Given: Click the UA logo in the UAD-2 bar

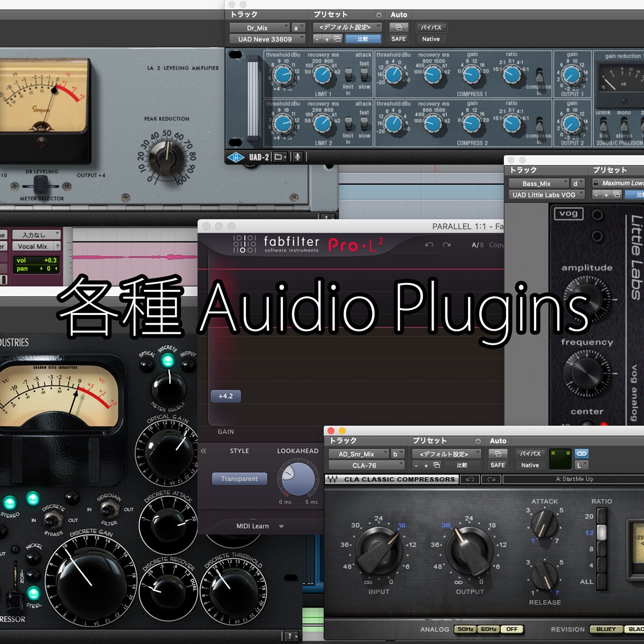Looking at the screenshot, I should [236, 157].
